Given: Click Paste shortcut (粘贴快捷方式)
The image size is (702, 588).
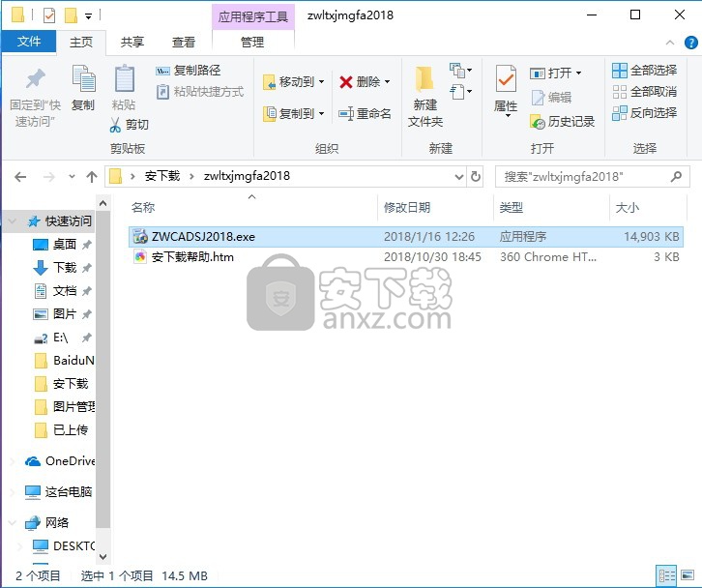Looking at the screenshot, I should (x=200, y=92).
